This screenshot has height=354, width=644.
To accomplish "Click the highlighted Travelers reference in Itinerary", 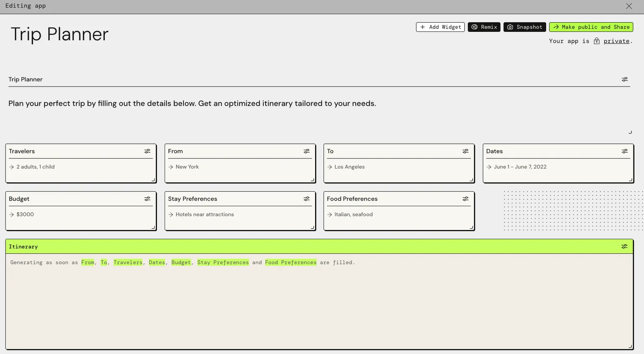I will pos(128,263).
